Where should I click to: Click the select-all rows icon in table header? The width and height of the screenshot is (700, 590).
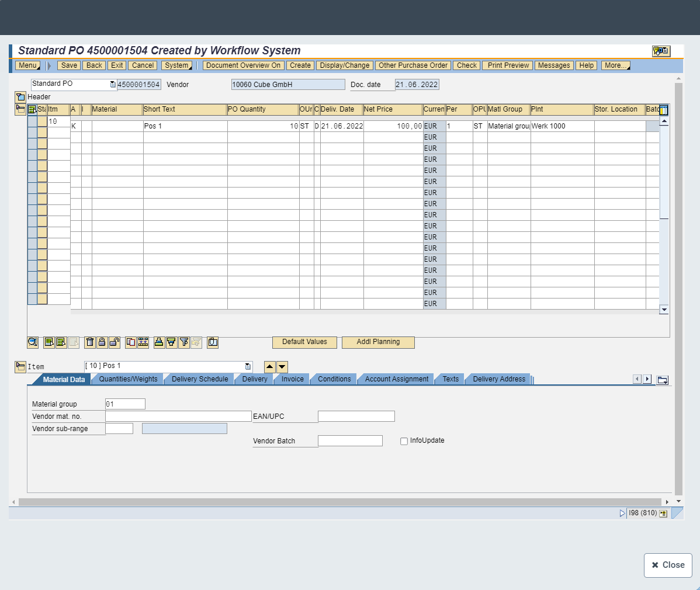(32, 109)
